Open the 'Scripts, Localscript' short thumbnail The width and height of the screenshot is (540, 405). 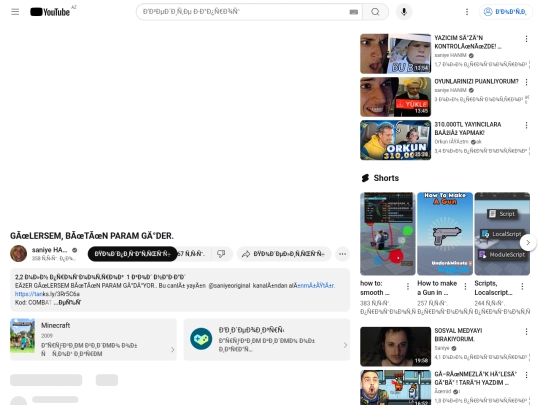[502, 233]
